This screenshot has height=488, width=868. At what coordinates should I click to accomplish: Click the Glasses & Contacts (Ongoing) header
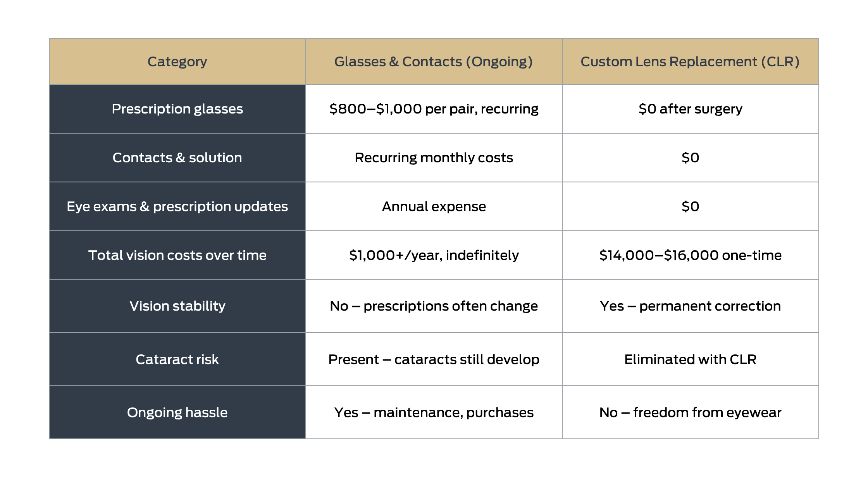pos(433,62)
